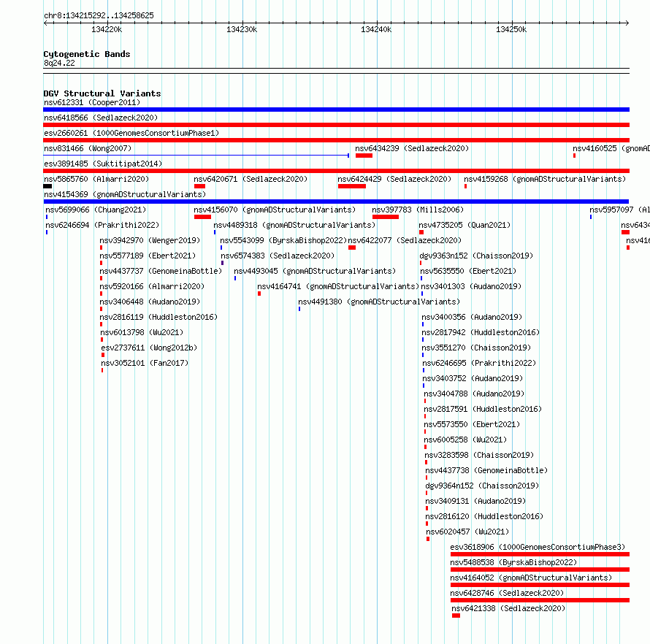
Task: Select nsv2817942 (Huddleston2016) label
Action: pos(481,332)
